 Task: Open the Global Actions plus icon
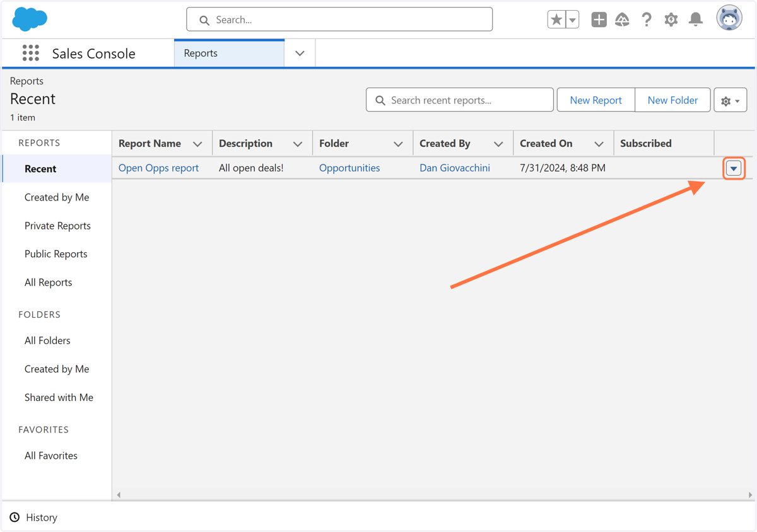pyautogui.click(x=599, y=20)
